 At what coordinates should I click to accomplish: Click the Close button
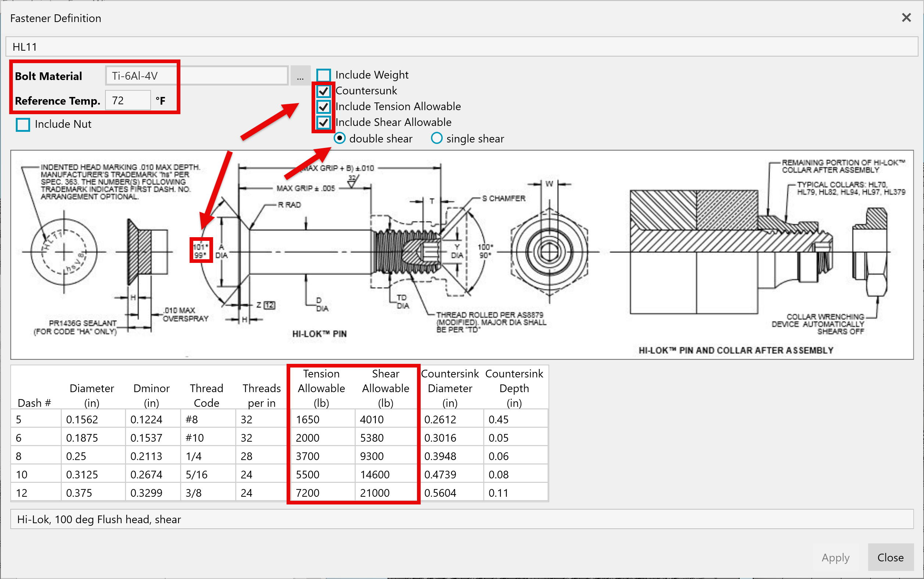tap(891, 557)
